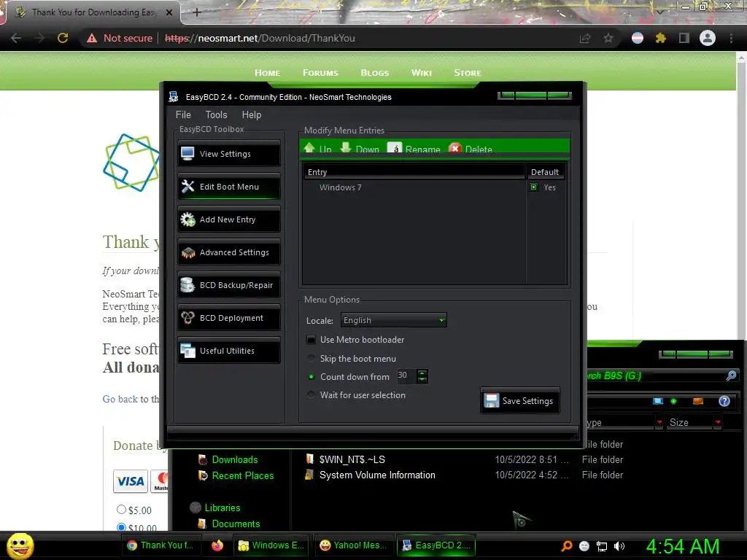Open the Chrome three-dot menu
The height and width of the screenshot is (560, 747).
(731, 38)
